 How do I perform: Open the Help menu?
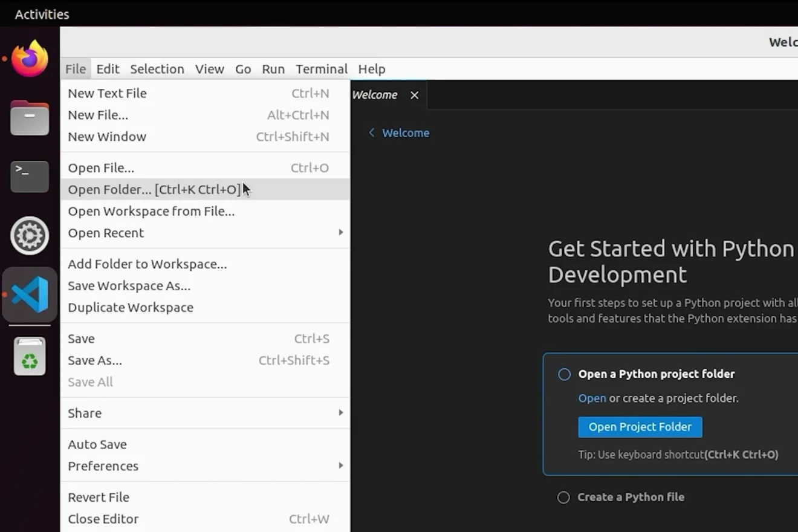point(371,69)
